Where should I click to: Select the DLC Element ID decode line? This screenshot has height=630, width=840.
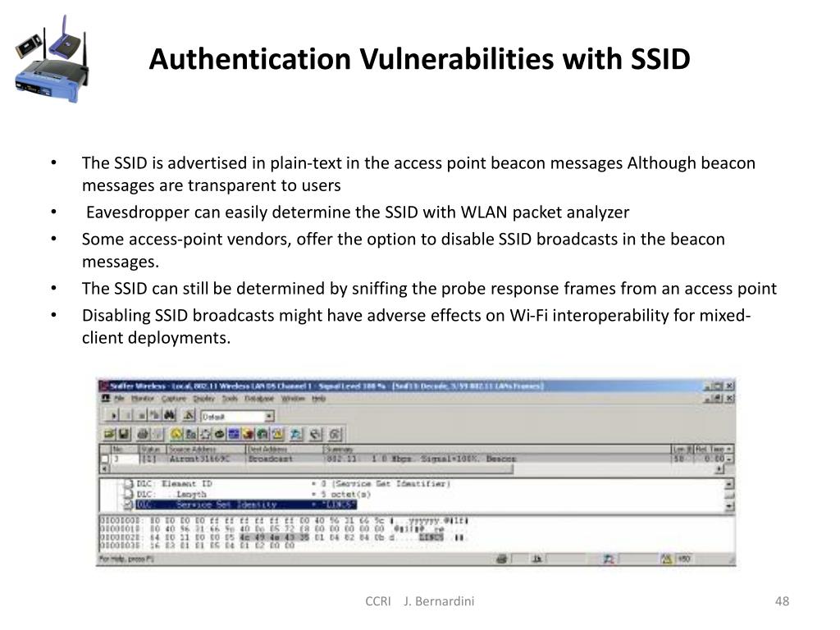292,484
